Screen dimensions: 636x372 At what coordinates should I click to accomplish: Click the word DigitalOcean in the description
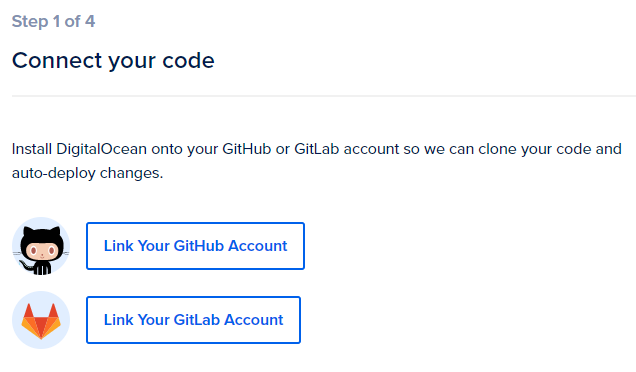[x=101, y=149]
